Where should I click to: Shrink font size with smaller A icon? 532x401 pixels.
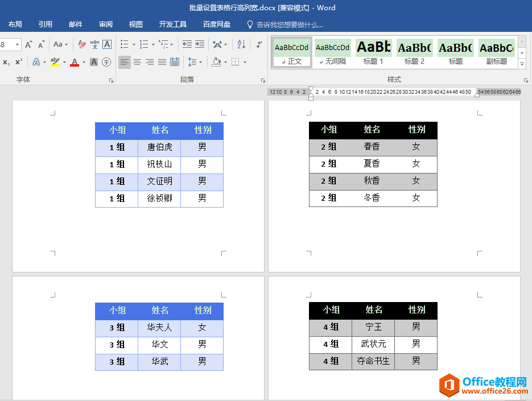(x=41, y=44)
